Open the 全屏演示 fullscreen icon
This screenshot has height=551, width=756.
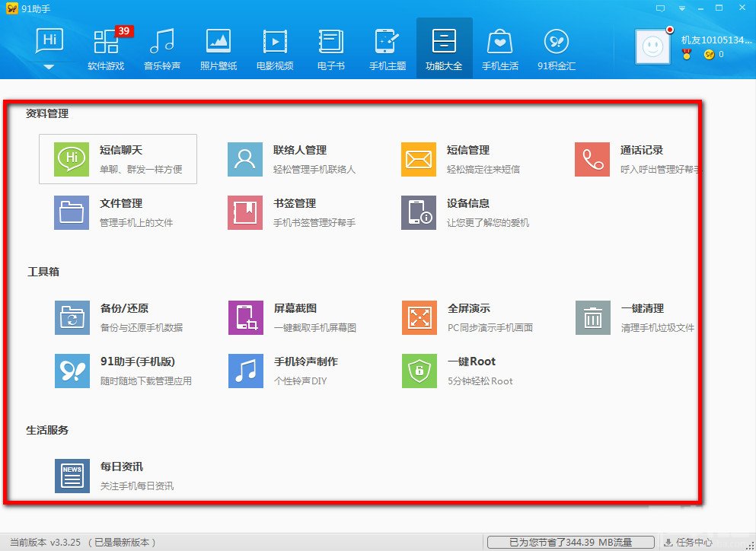click(419, 317)
